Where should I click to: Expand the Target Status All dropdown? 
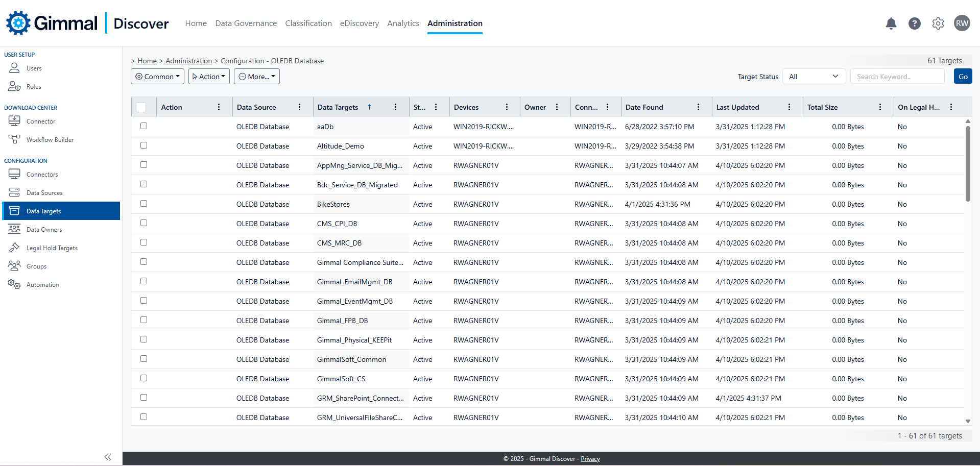coord(814,77)
